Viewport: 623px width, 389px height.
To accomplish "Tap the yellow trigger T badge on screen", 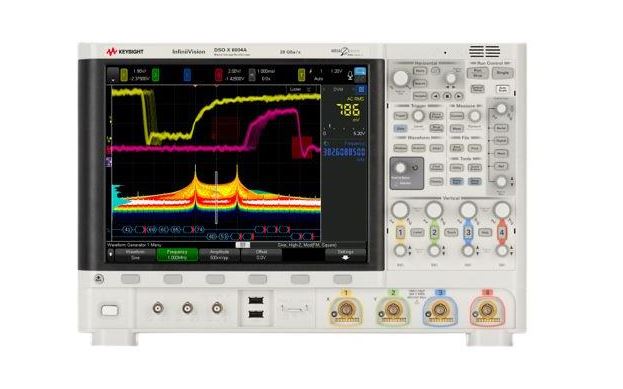I will coord(302,74).
